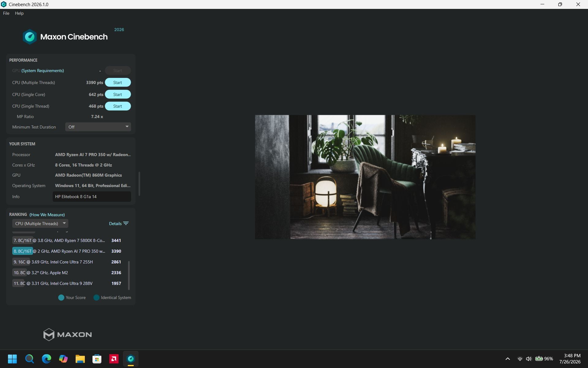Click the Windows 11 operating system value
The height and width of the screenshot is (368, 588).
click(93, 186)
